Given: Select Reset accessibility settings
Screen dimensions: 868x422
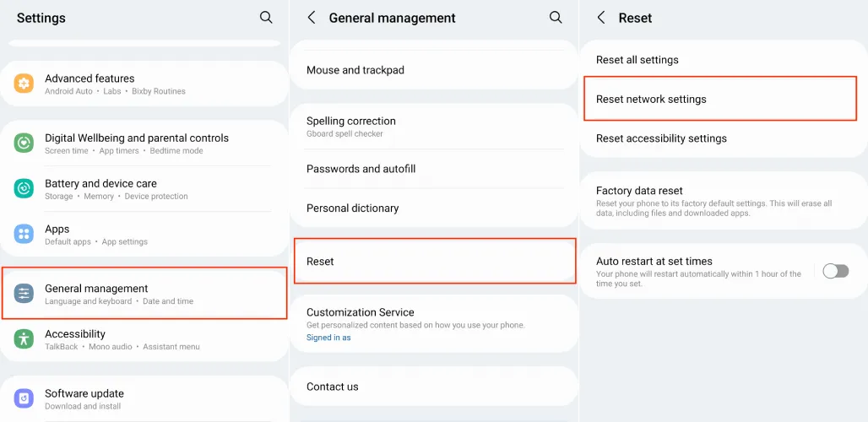Looking at the screenshot, I should 661,138.
